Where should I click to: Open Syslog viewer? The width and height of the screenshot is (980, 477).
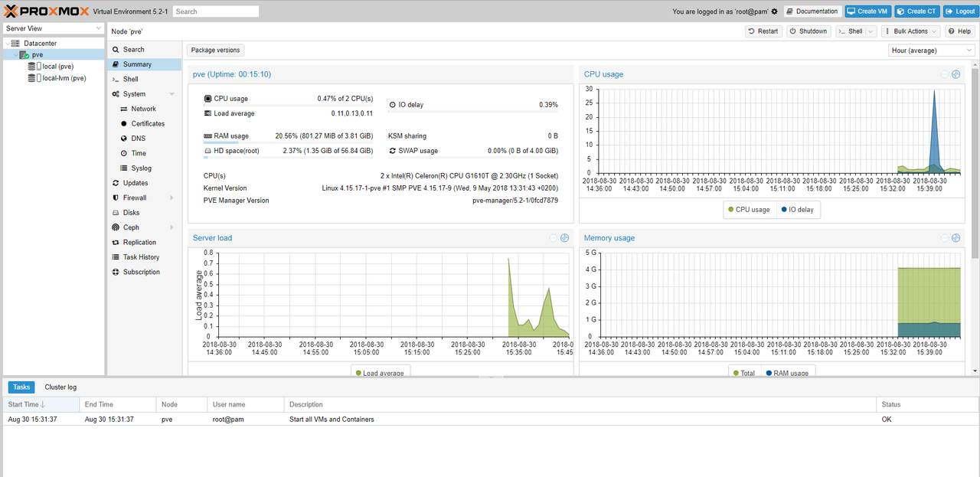[x=145, y=168]
